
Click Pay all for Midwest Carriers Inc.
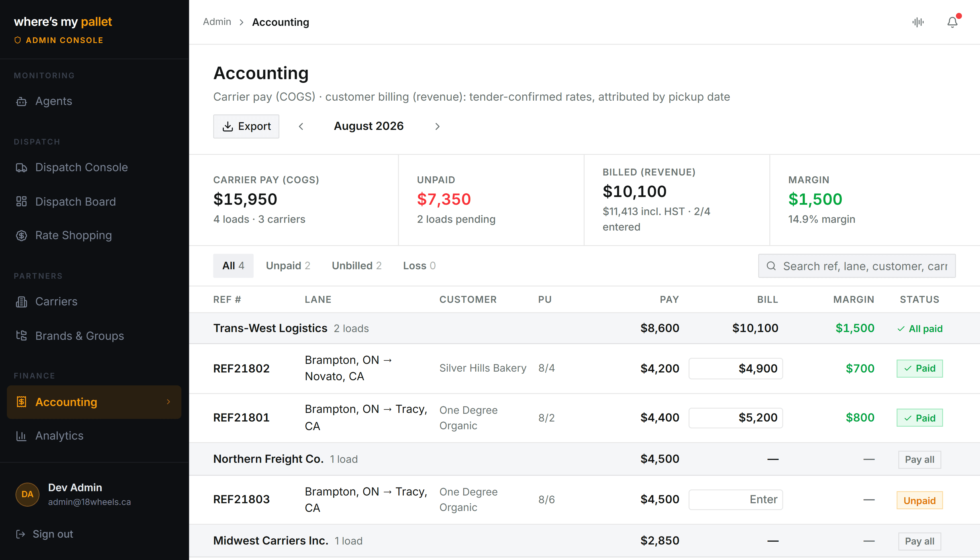[x=919, y=541]
